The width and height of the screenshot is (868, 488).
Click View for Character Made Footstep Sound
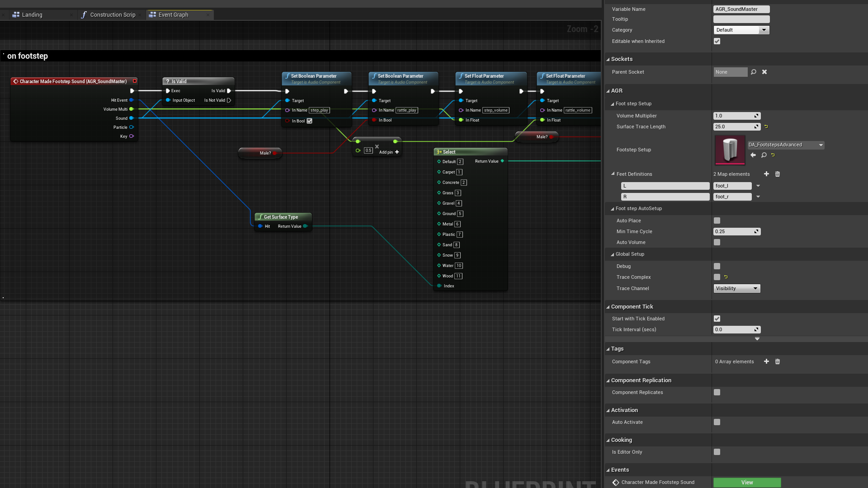pos(747,482)
